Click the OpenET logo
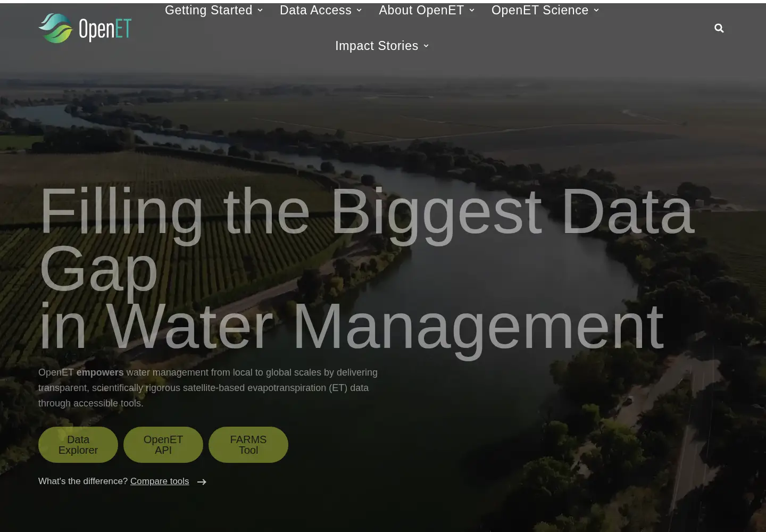The height and width of the screenshot is (532, 766). coord(85,28)
